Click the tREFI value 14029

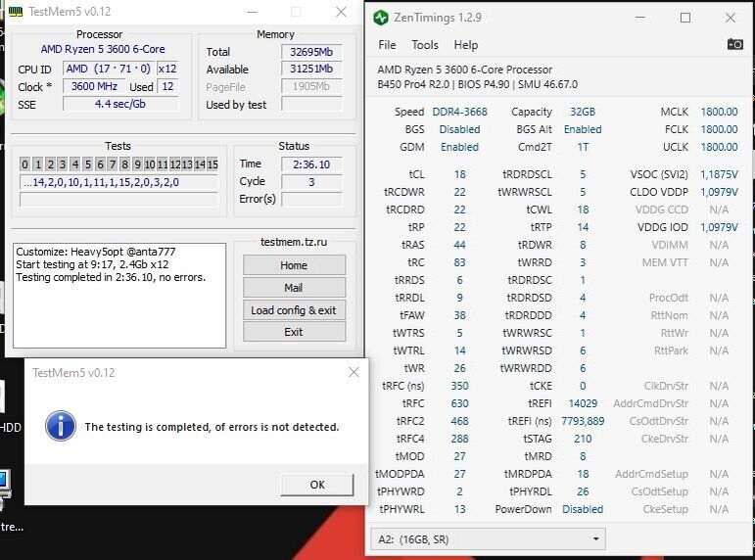[583, 403]
